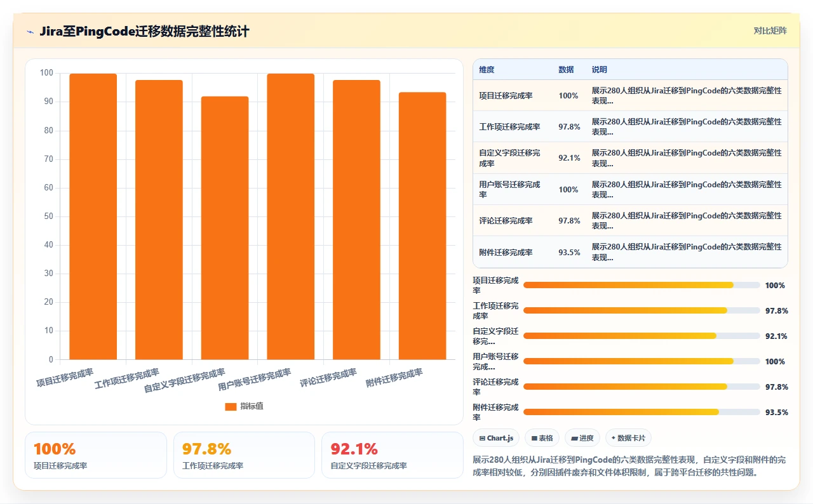Click the 用户账号迁移完成… 100% progress bar
The width and height of the screenshot is (813, 504).
642,362
